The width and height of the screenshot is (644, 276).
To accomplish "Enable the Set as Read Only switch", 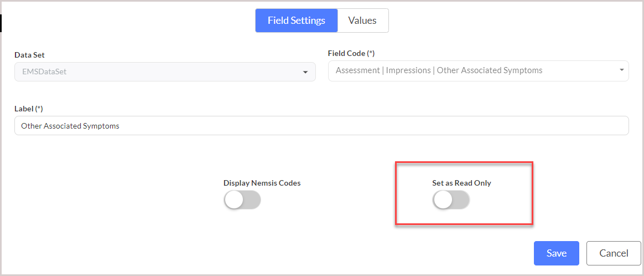I will (x=451, y=200).
